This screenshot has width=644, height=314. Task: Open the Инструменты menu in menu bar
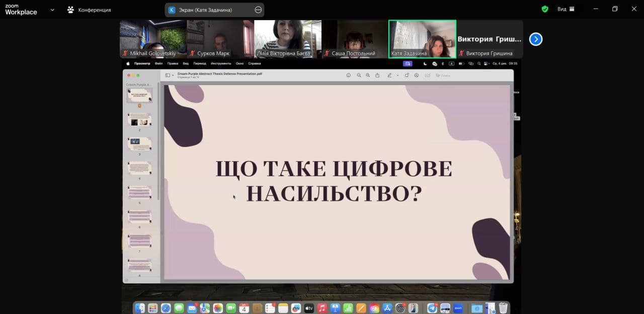[221, 63]
